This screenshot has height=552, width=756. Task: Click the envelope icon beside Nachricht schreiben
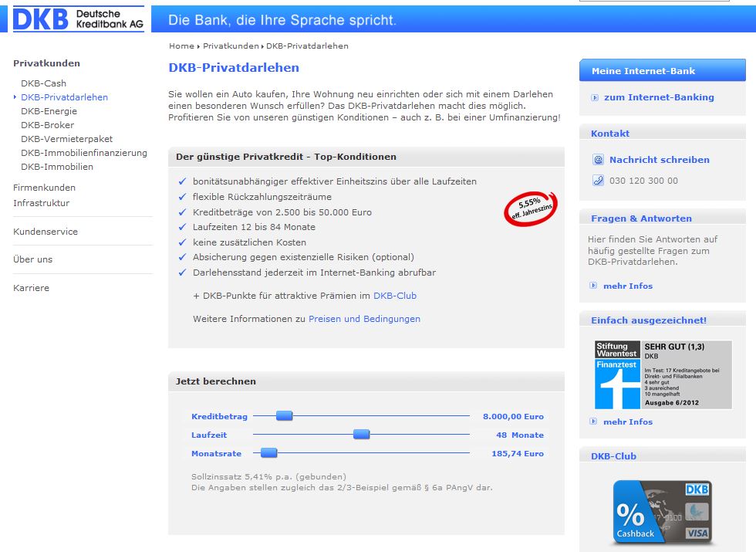598,160
